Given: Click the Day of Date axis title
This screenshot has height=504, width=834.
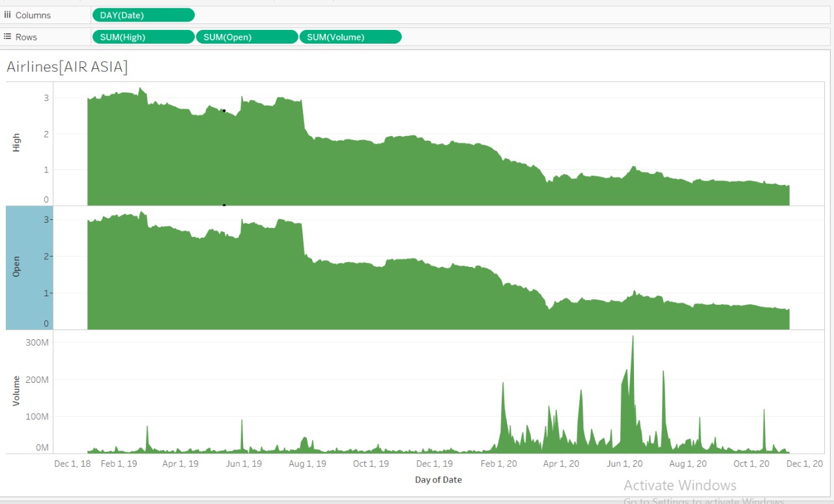Looking at the screenshot, I should pos(439,480).
